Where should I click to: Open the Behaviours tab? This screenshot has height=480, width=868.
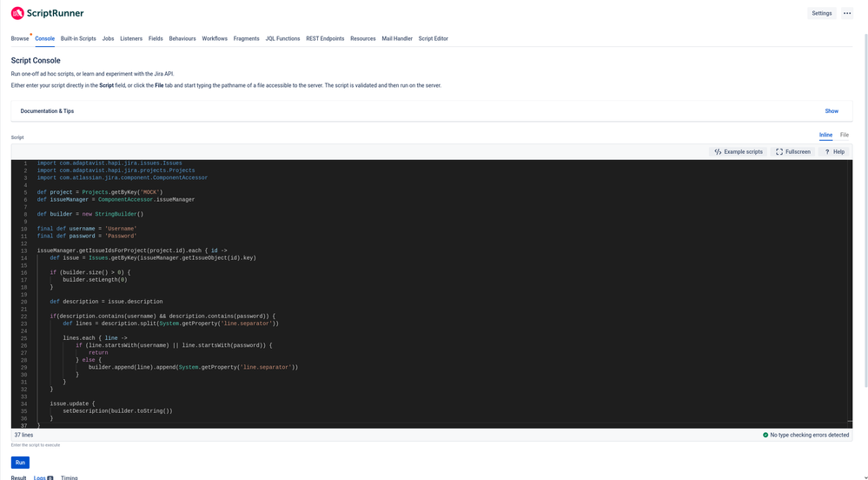(182, 39)
